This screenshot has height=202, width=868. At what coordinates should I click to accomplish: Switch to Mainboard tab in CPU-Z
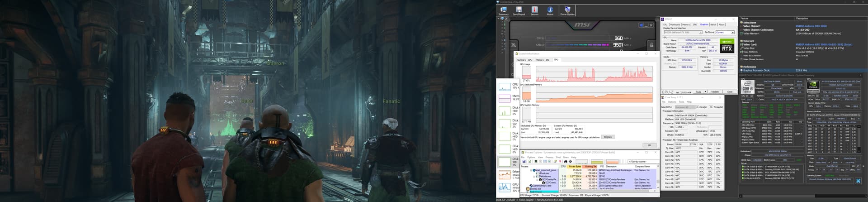675,24
